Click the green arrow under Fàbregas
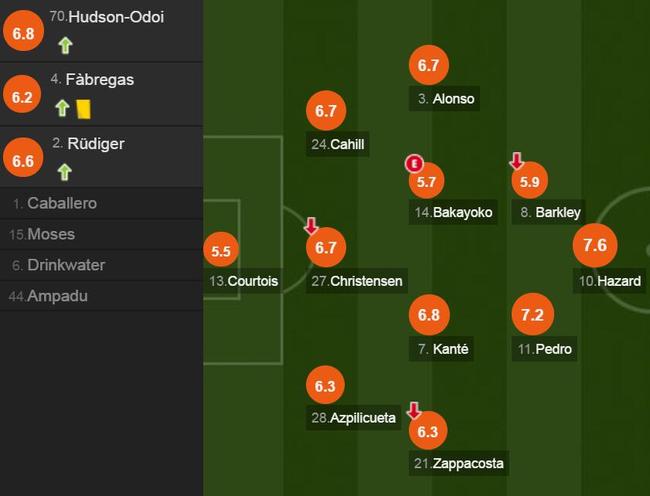The width and height of the screenshot is (650, 496). click(x=62, y=108)
